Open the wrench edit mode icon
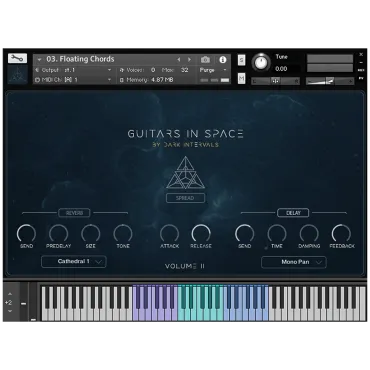This screenshot has height=370, width=370. (x=17, y=58)
